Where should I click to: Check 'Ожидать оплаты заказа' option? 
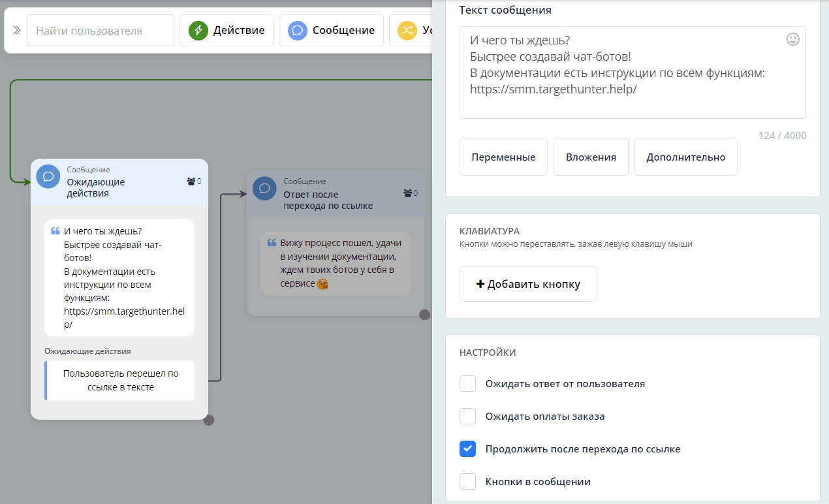click(x=467, y=417)
